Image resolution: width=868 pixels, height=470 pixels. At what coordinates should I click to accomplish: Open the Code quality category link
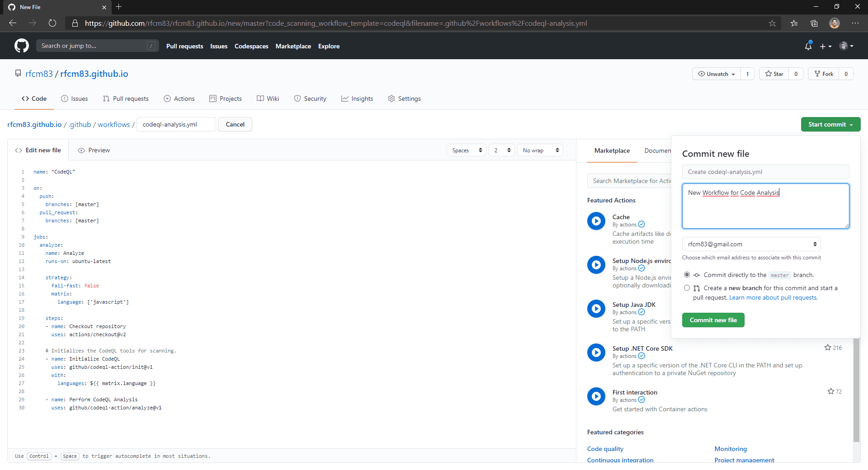(605, 449)
